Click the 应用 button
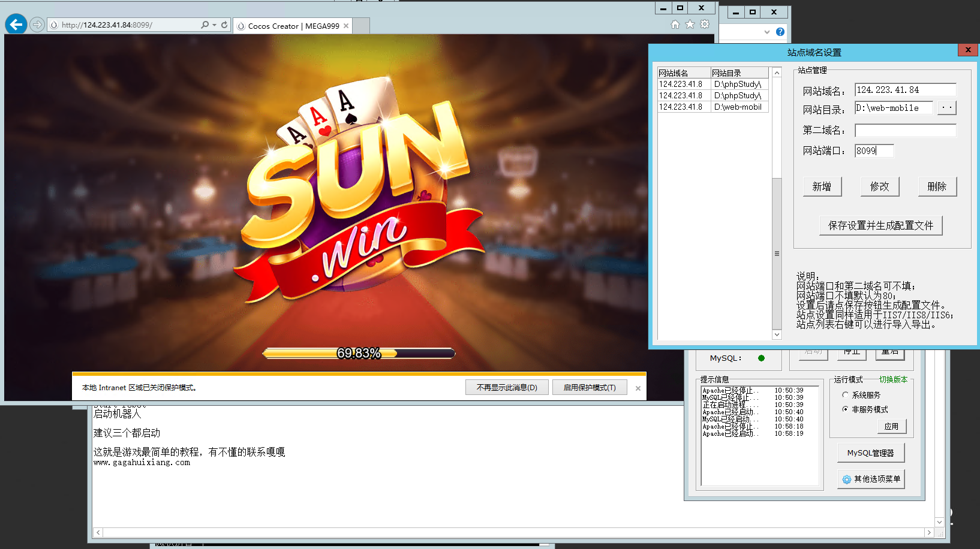The height and width of the screenshot is (549, 980). click(892, 426)
